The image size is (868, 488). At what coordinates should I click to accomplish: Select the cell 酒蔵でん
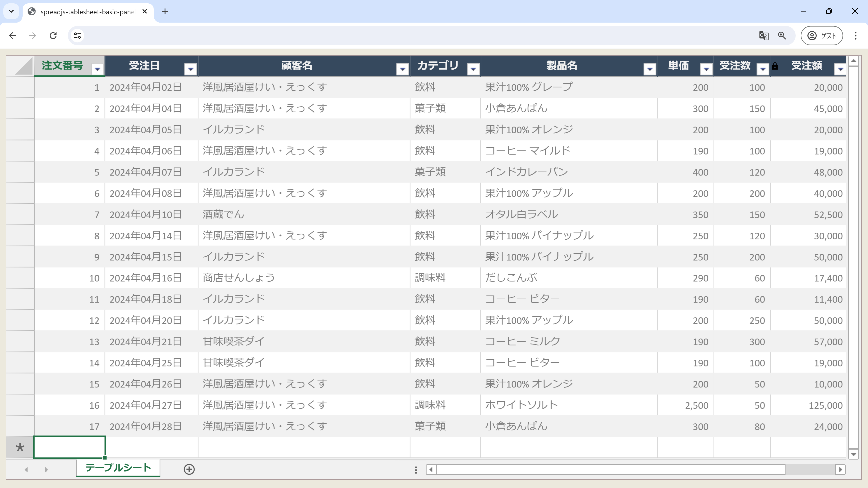pyautogui.click(x=304, y=215)
